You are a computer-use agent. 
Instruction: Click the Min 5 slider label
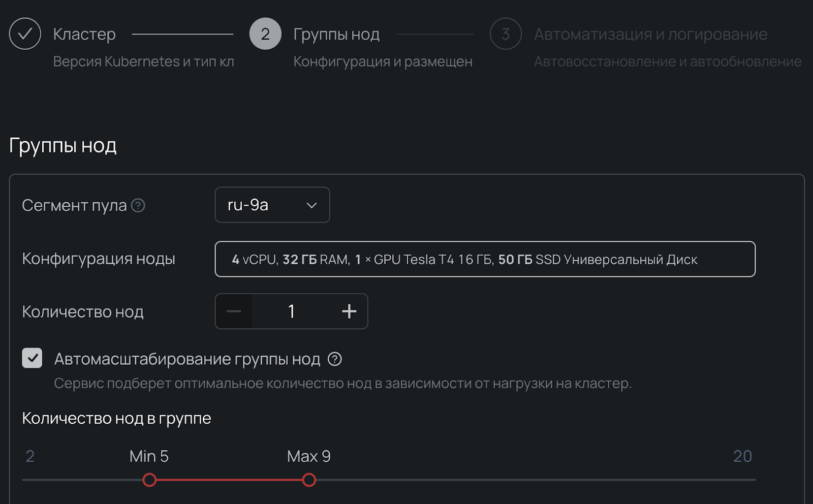[149, 456]
